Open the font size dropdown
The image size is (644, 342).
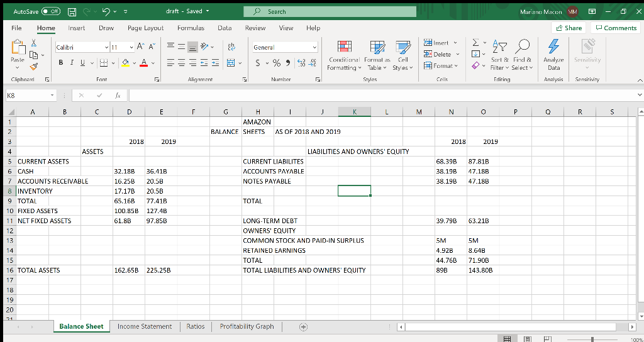(131, 48)
